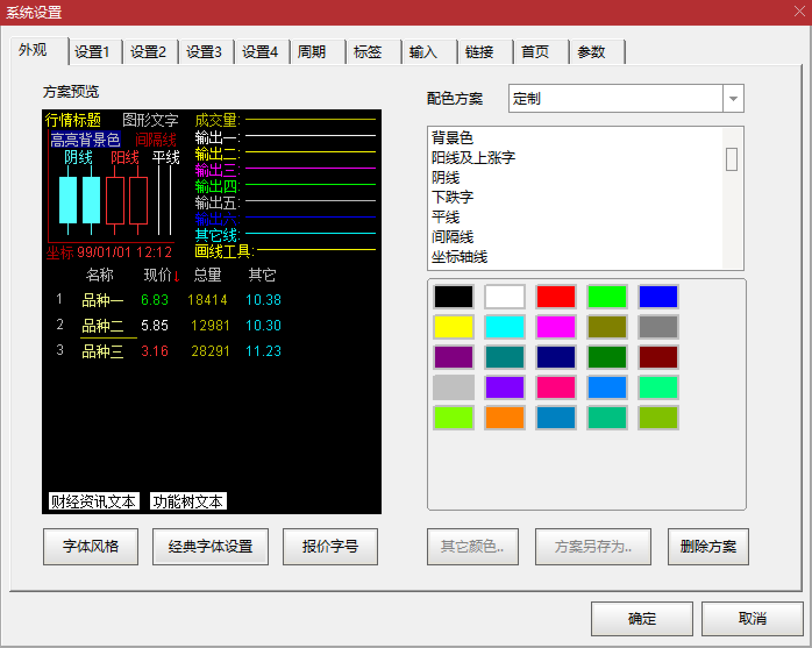The image size is (812, 648).
Task: Switch to the 参数 tab
Action: point(597,52)
